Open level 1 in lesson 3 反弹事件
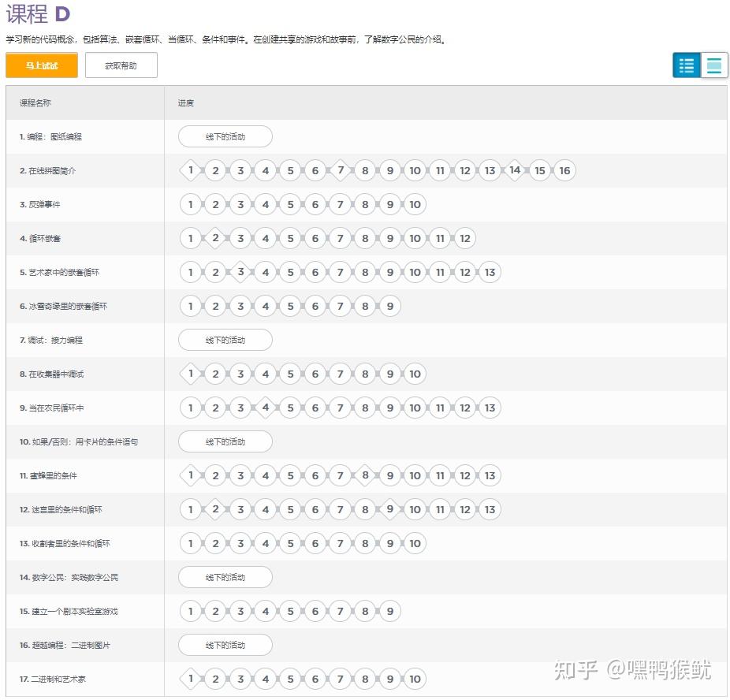730x700 pixels. tap(191, 204)
